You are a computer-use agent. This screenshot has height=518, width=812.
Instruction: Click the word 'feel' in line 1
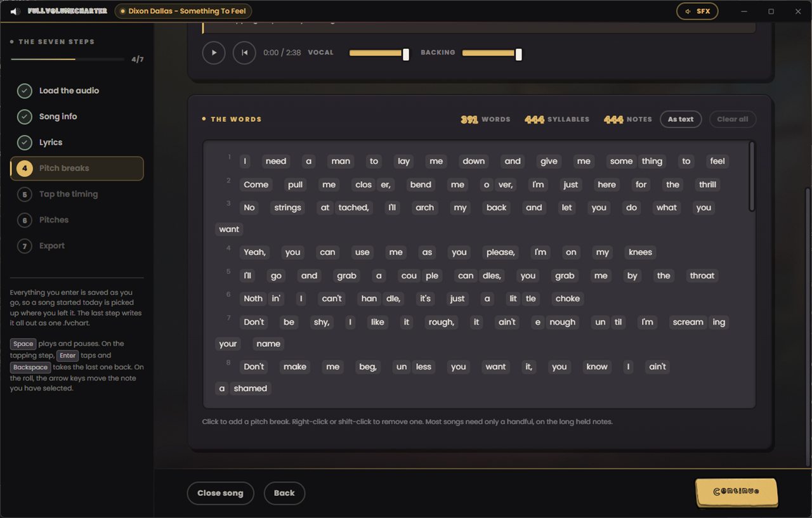pyautogui.click(x=717, y=161)
